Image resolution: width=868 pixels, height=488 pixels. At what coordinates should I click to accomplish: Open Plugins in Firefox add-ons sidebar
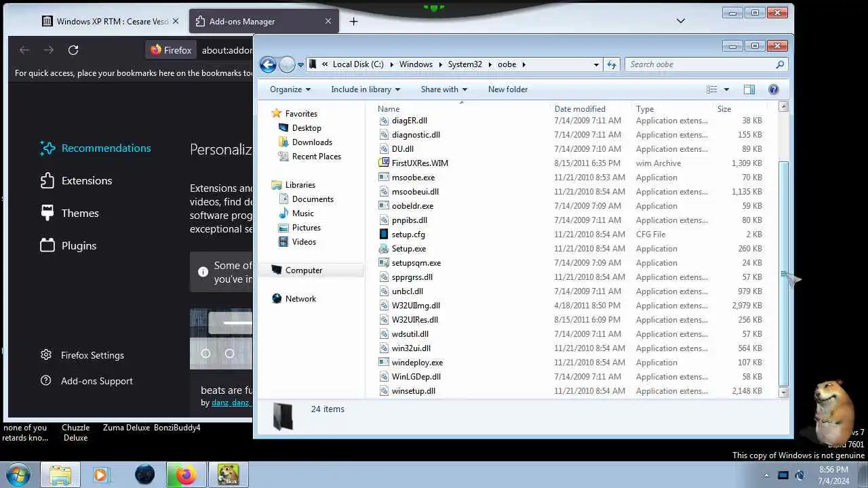[x=68, y=246]
